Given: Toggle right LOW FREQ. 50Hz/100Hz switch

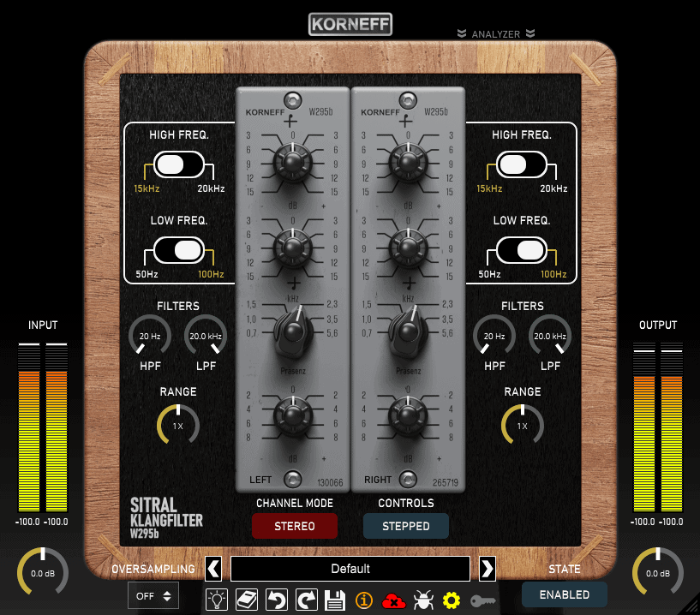Looking at the screenshot, I should pos(522,250).
